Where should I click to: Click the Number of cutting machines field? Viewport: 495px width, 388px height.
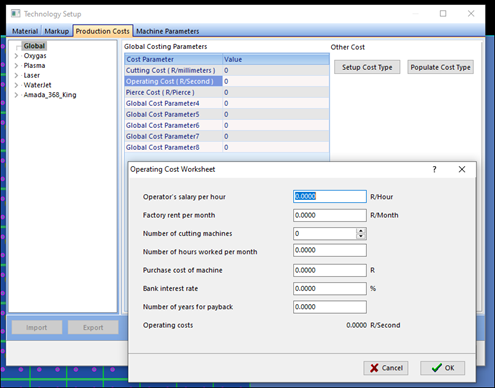[x=325, y=233]
